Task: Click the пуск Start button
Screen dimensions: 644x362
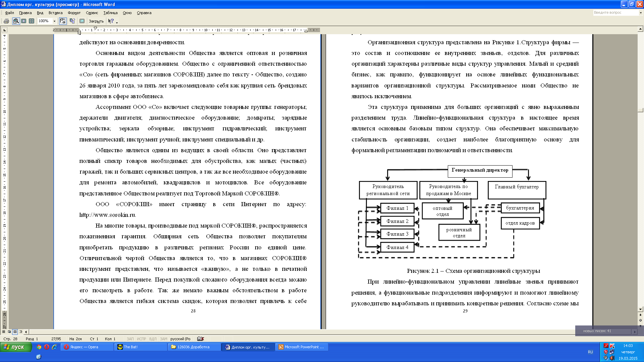Action: pyautogui.click(x=16, y=347)
